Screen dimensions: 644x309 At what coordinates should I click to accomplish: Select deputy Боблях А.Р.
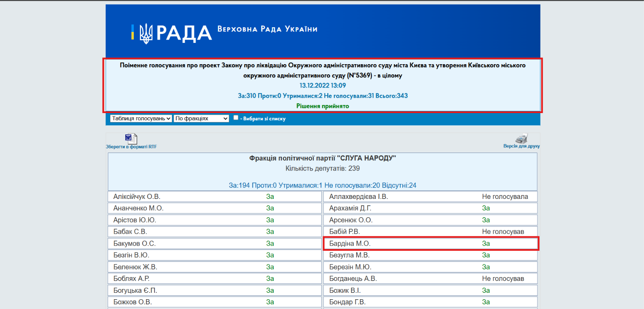coord(131,279)
